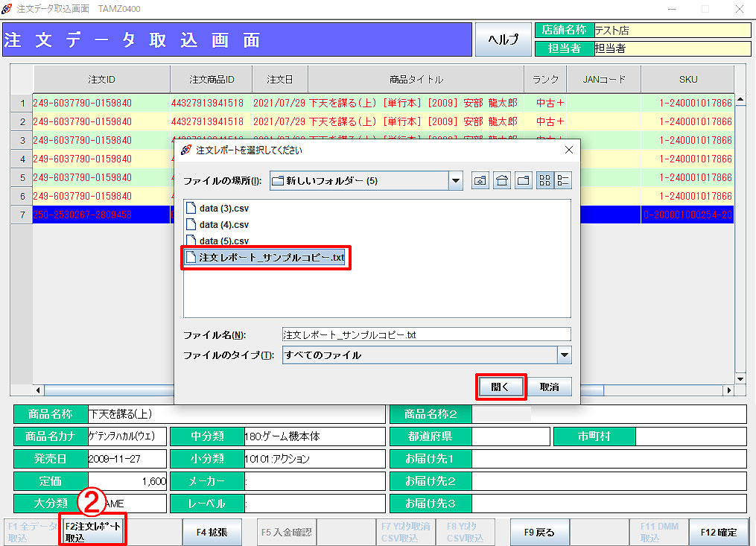
Task: Click the F12確定 button
Action: click(718, 532)
